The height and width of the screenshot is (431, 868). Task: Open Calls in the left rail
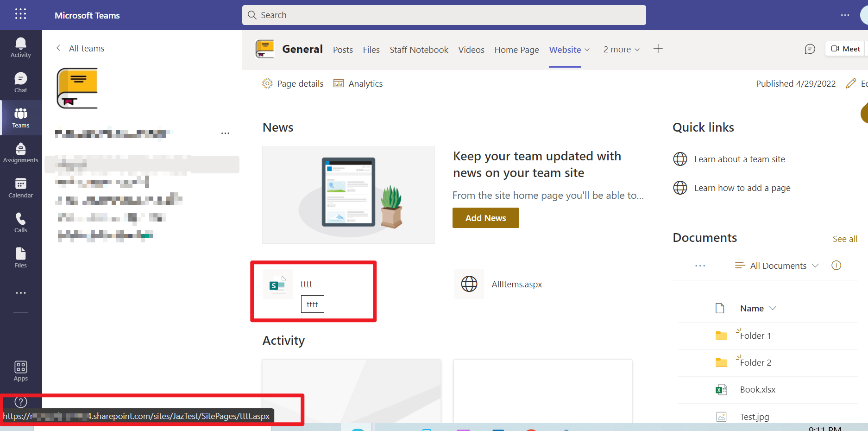coord(21,223)
